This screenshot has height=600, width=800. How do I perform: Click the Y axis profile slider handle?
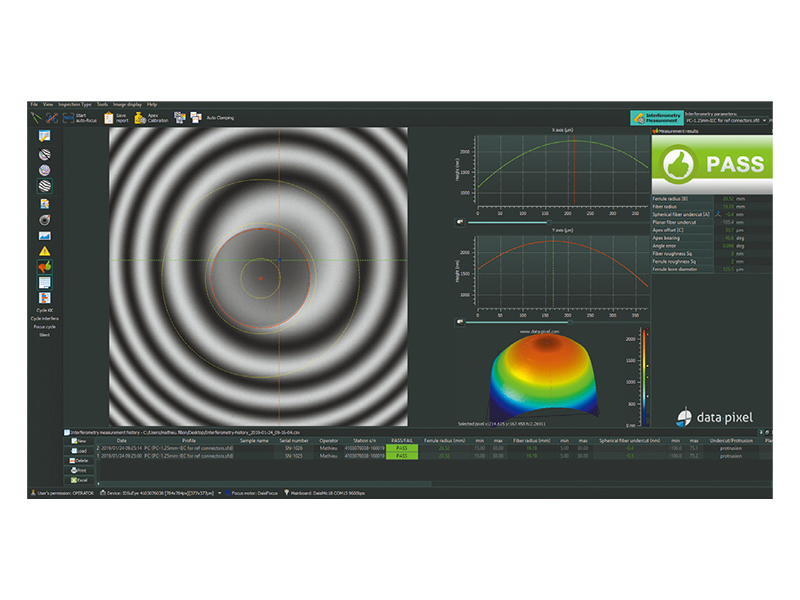[x=570, y=322]
